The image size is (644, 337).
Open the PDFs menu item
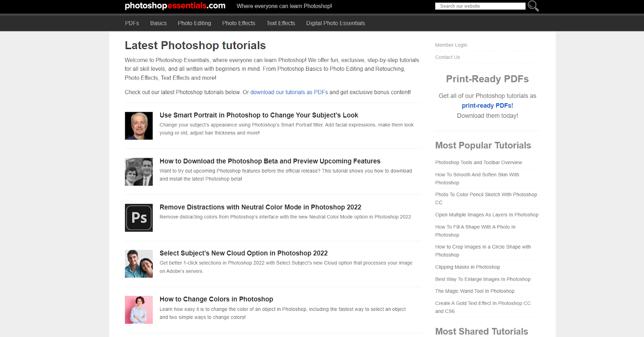point(132,23)
